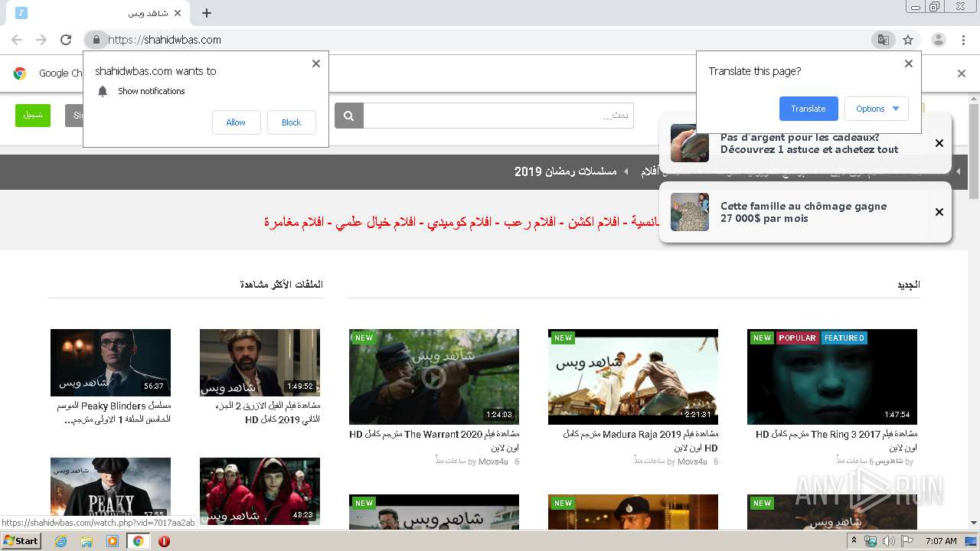Open the Chrome profile avatar icon

(x=938, y=40)
